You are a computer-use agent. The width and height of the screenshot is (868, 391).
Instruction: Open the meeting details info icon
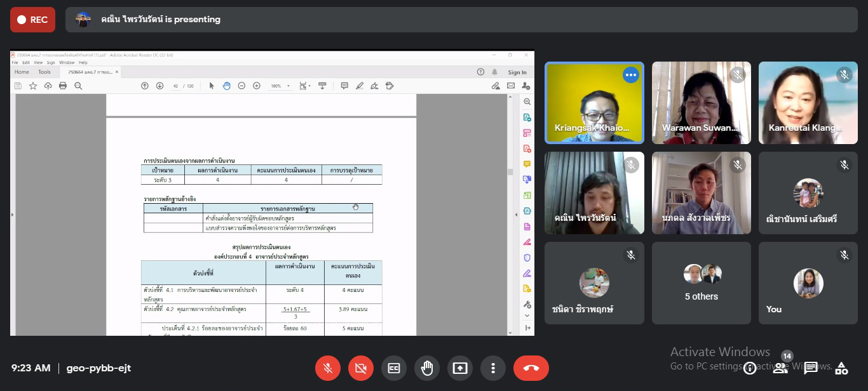pos(750,368)
